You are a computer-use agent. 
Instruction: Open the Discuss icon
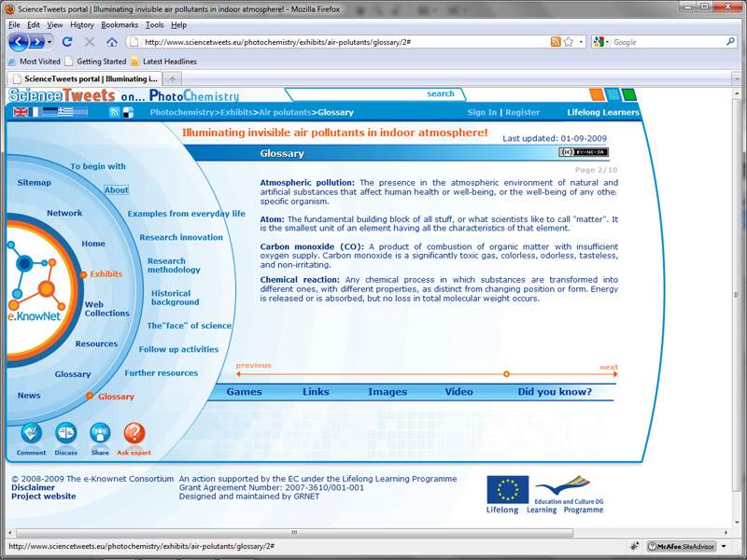pyautogui.click(x=65, y=433)
